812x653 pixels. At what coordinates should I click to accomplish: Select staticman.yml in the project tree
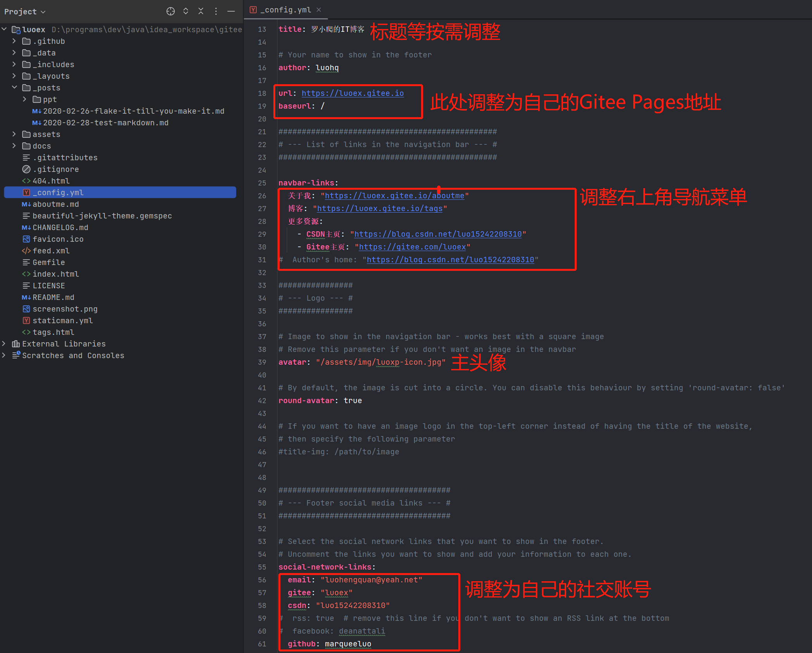pyautogui.click(x=62, y=320)
